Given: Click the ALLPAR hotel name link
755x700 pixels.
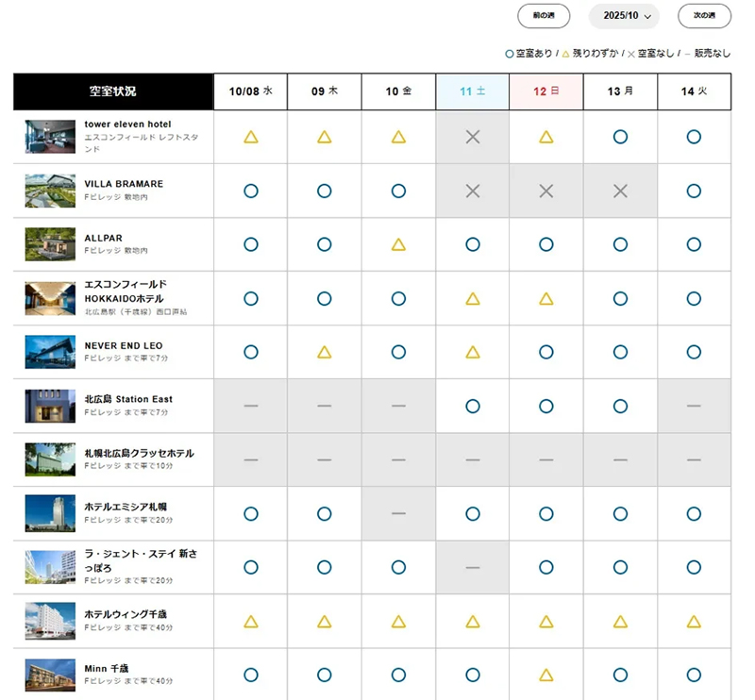Looking at the screenshot, I should (x=104, y=238).
